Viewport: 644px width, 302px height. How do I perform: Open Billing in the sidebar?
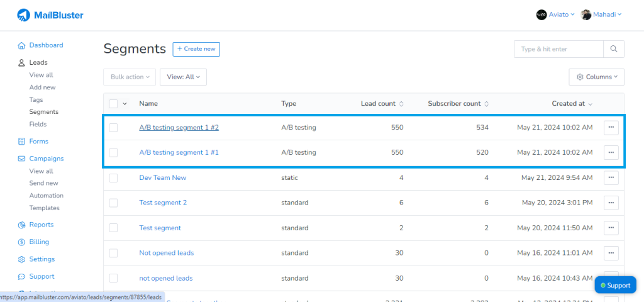(39, 242)
